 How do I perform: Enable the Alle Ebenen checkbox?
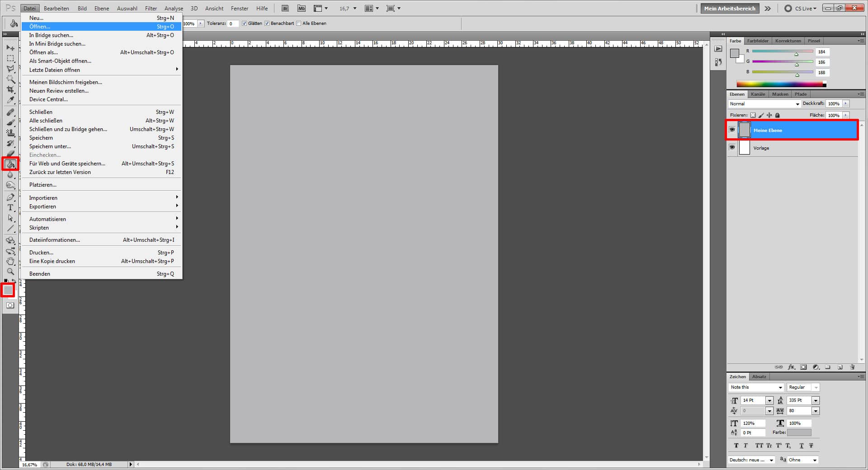pyautogui.click(x=298, y=23)
